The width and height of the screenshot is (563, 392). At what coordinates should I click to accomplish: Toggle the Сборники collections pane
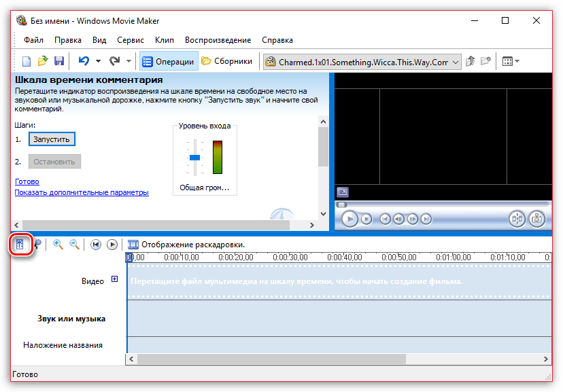pos(226,61)
